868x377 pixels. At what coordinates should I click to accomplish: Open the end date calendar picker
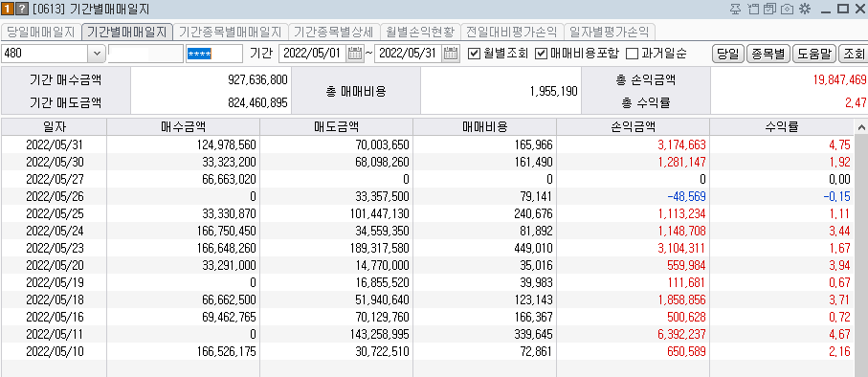coord(451,54)
